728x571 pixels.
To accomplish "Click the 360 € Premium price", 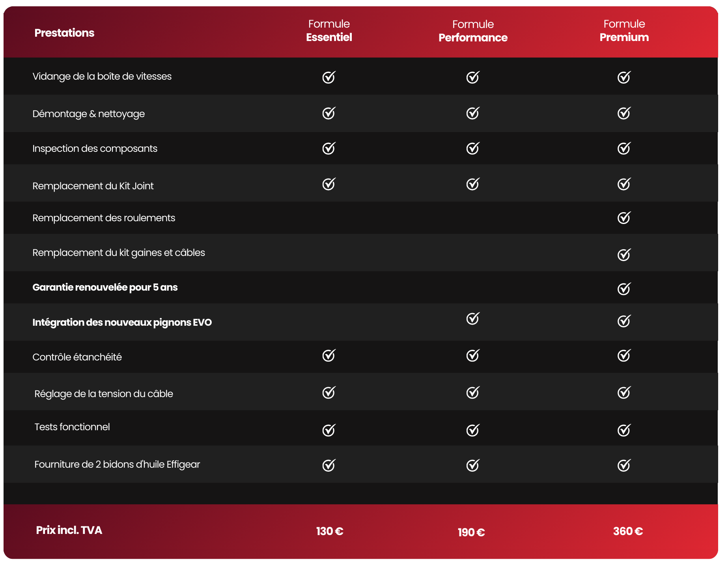I will (x=628, y=531).
